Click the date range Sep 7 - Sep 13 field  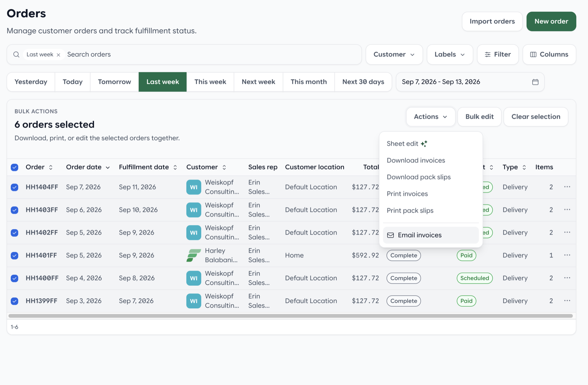(x=470, y=82)
